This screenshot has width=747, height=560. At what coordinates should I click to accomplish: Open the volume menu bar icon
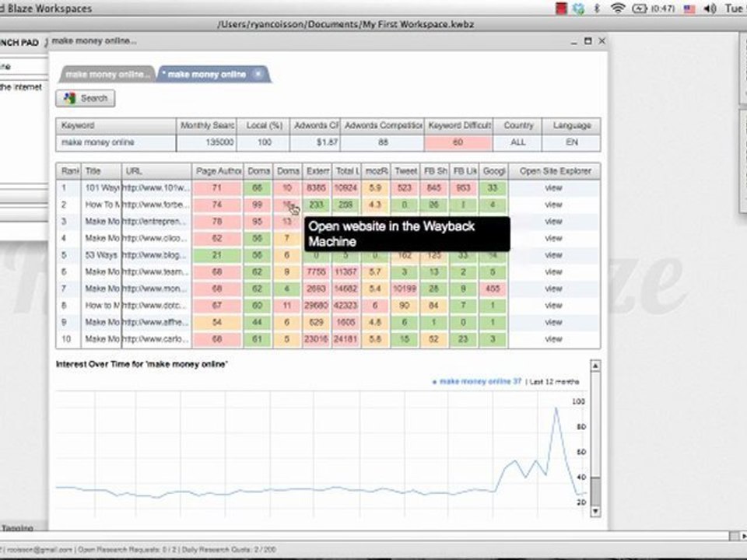(x=710, y=8)
